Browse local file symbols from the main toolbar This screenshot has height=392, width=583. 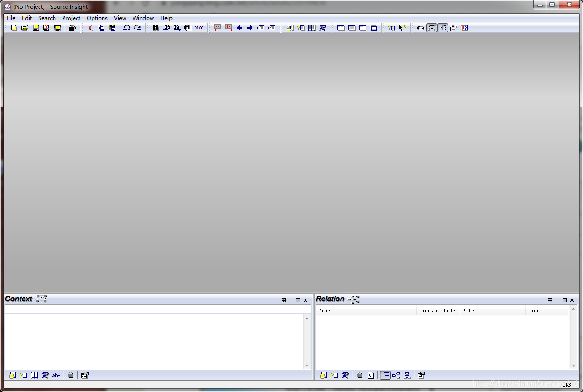point(301,28)
